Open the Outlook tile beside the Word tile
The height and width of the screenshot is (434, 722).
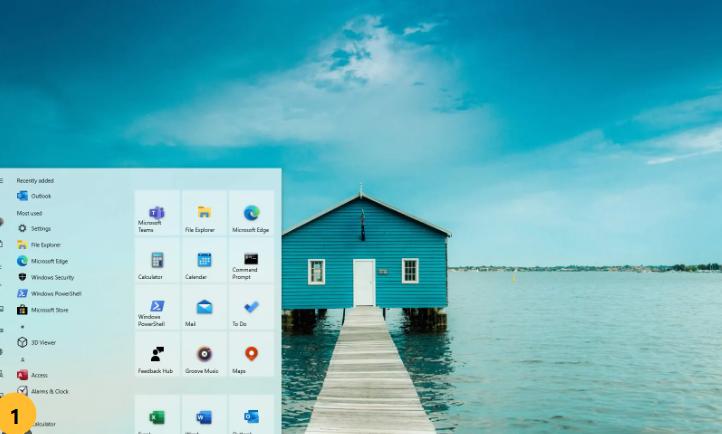point(251,414)
